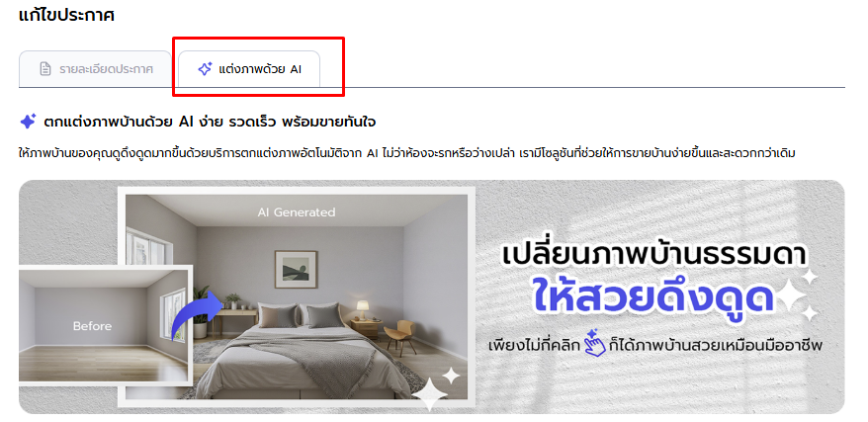Click the framed picture above the bed
This screenshot has height=422, width=868.
pyautogui.click(x=297, y=270)
